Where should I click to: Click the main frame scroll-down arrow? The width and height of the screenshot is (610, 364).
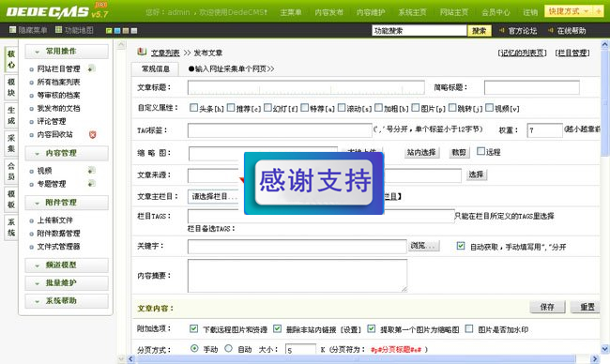[605, 349]
